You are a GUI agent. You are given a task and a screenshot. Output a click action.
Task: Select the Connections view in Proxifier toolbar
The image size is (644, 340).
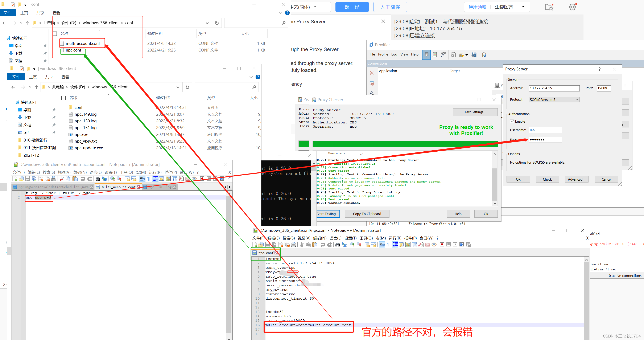(426, 54)
